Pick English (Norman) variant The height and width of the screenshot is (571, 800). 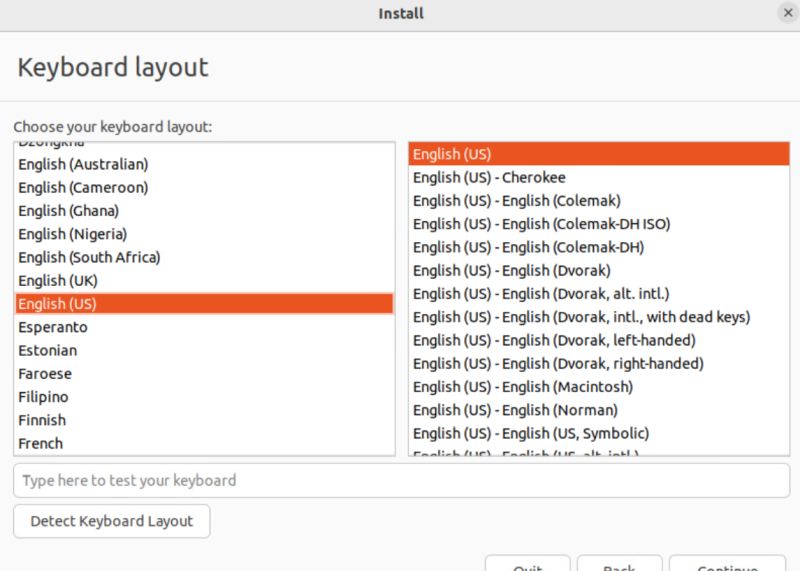[x=599, y=410]
